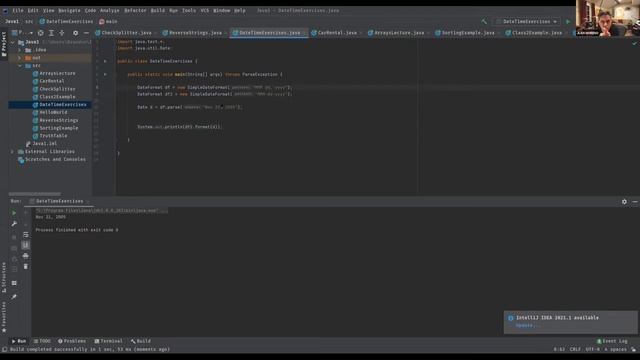
Task: Open the Refactor menu
Action: [135, 11]
